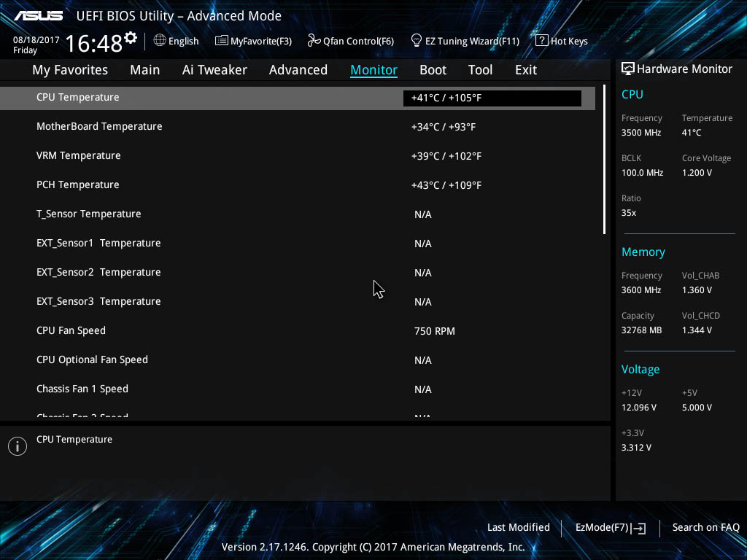The image size is (747, 560).
Task: Select the Chassis Fan 1 Speed row
Action: pos(298,389)
